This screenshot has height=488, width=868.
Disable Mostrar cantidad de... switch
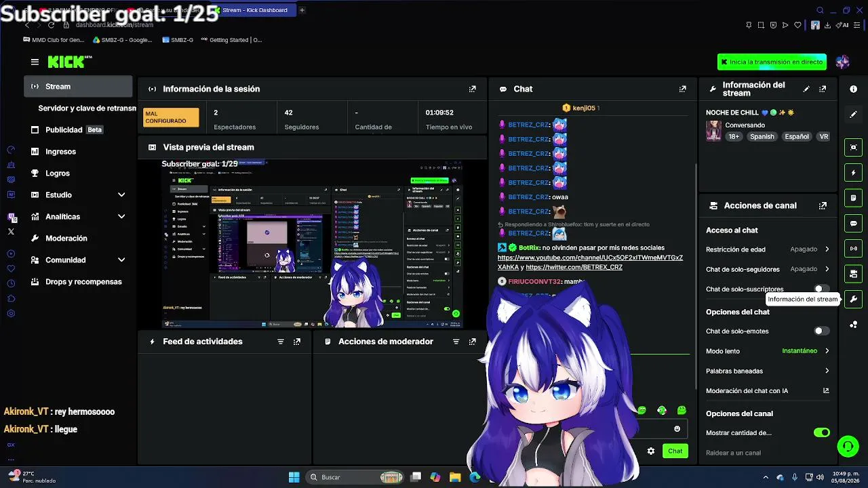point(821,432)
